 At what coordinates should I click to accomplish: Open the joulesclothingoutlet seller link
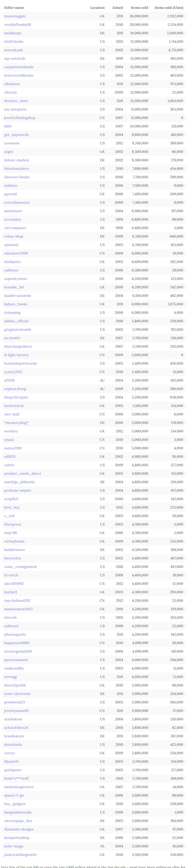tap(21, 855)
